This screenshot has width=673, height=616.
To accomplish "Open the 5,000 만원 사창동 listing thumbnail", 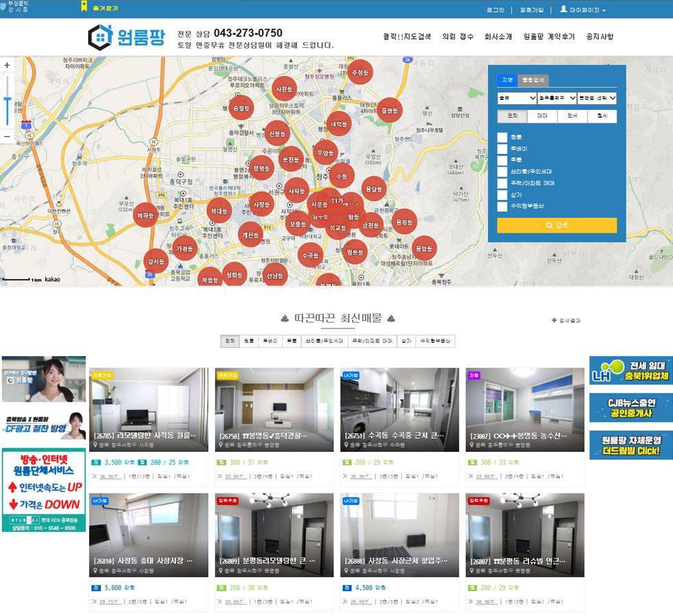I will coord(149,535).
